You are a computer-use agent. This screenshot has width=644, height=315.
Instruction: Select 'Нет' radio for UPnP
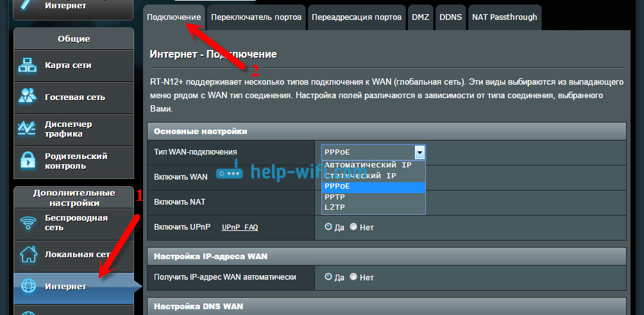tap(353, 226)
